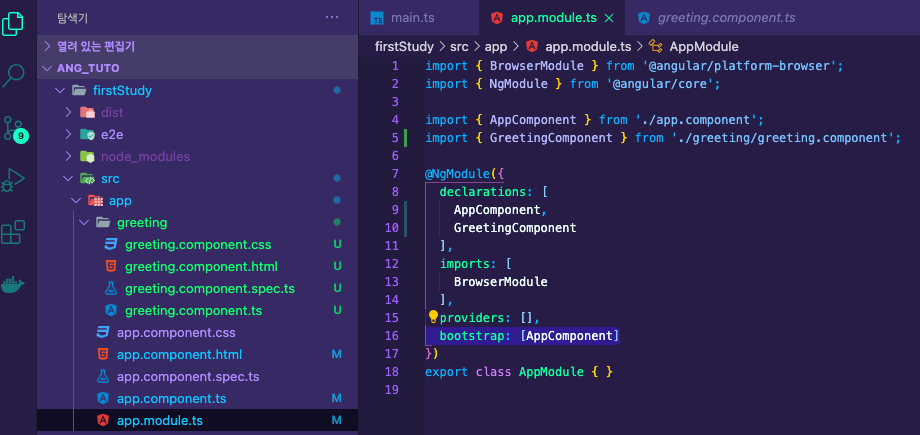Click flask icon of app.component.spec.ts

pyautogui.click(x=103, y=376)
